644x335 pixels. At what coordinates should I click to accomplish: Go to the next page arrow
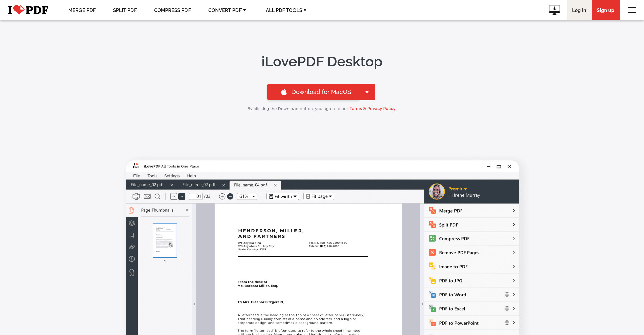(x=182, y=196)
